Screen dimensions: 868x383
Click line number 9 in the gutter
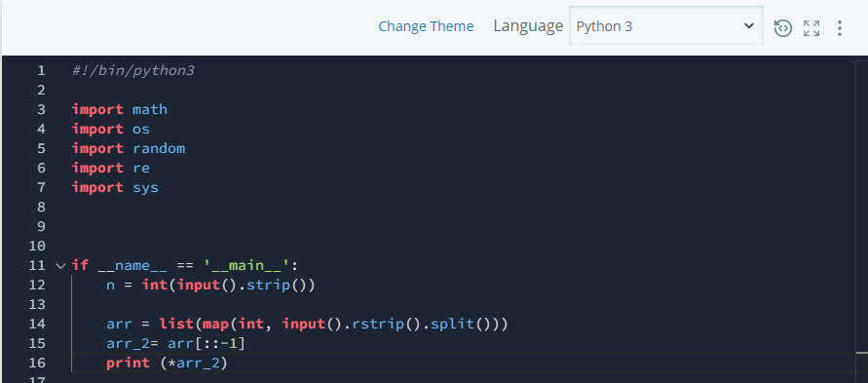(x=42, y=226)
